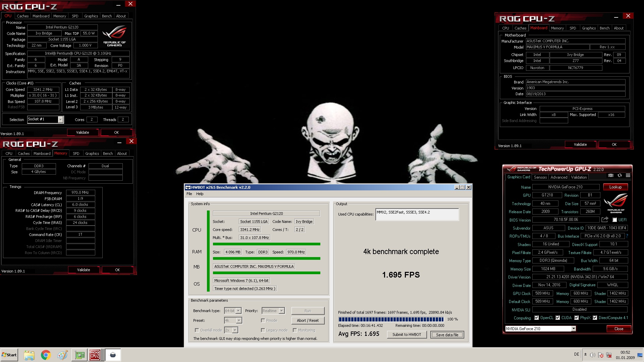Click Save data file button

coord(447,335)
